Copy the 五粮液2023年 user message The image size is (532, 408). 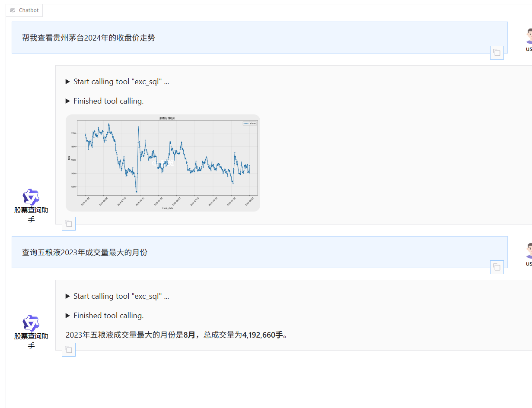click(x=497, y=267)
